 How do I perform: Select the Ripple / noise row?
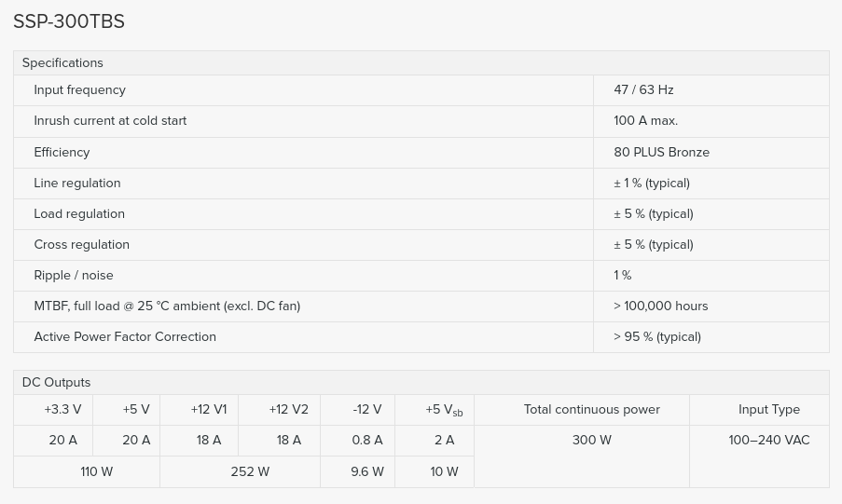coord(421,276)
